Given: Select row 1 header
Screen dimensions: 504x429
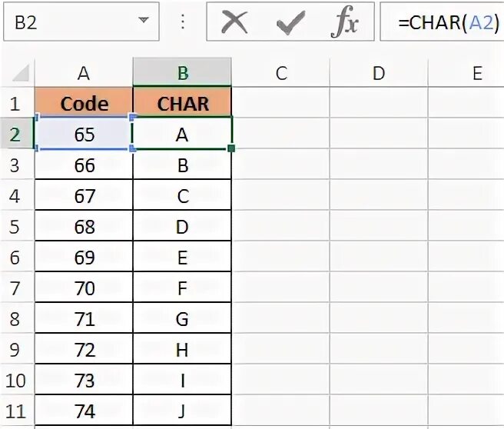Looking at the screenshot, I should tap(17, 102).
